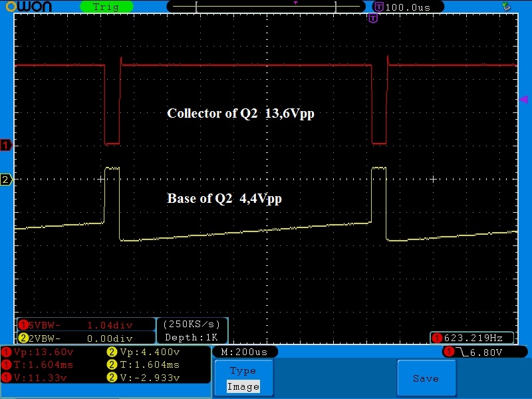Click the Depth:1K memory depth readout
532x399 pixels.
tap(192, 338)
